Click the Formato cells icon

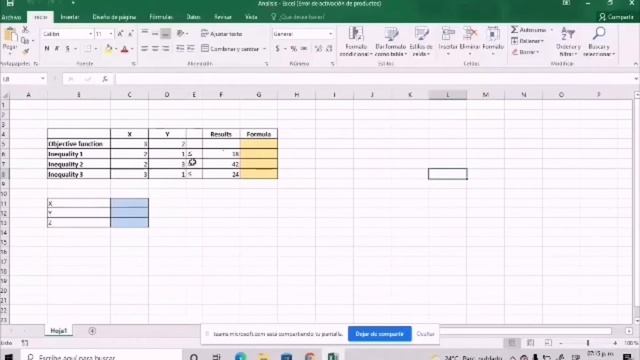coord(493,34)
